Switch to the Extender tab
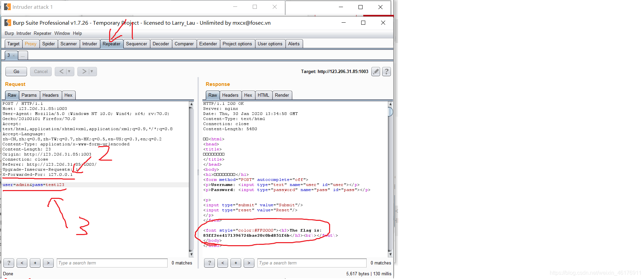Screen dimensions: 644x279 208,44
